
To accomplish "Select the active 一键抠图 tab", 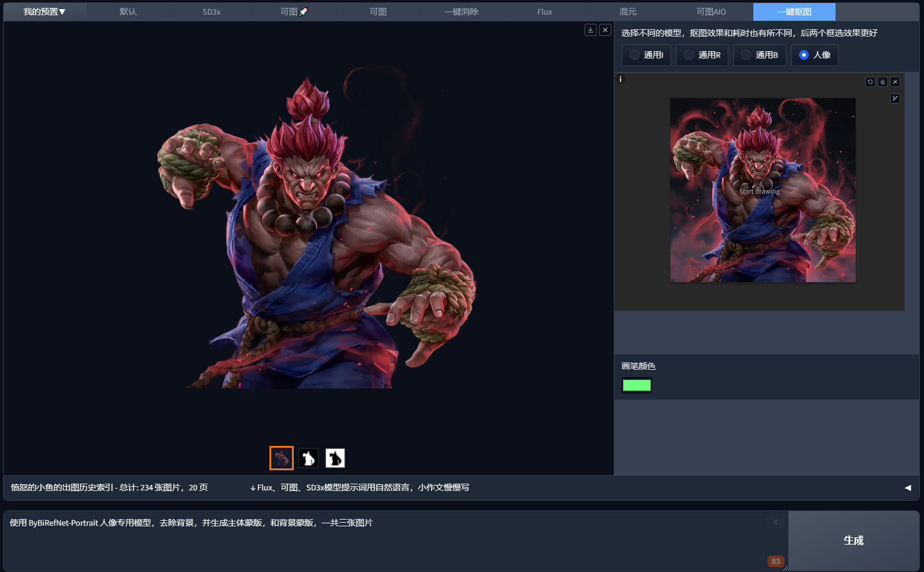I will [794, 12].
